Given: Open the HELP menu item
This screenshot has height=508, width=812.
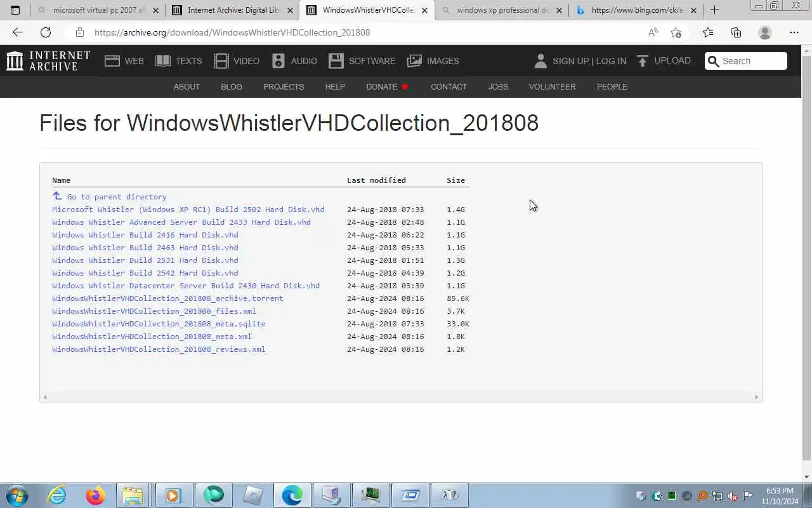Looking at the screenshot, I should [335, 86].
